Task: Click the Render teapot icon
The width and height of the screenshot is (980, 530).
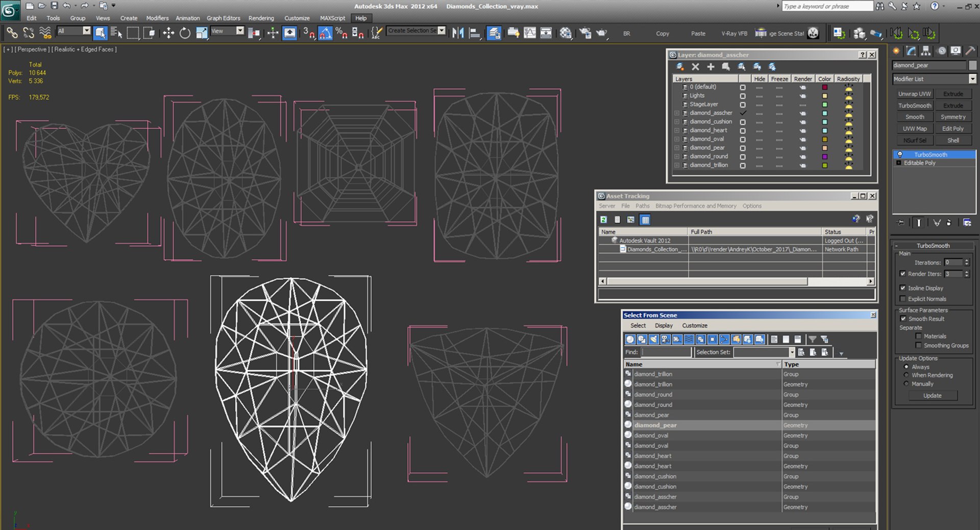Action: [602, 33]
